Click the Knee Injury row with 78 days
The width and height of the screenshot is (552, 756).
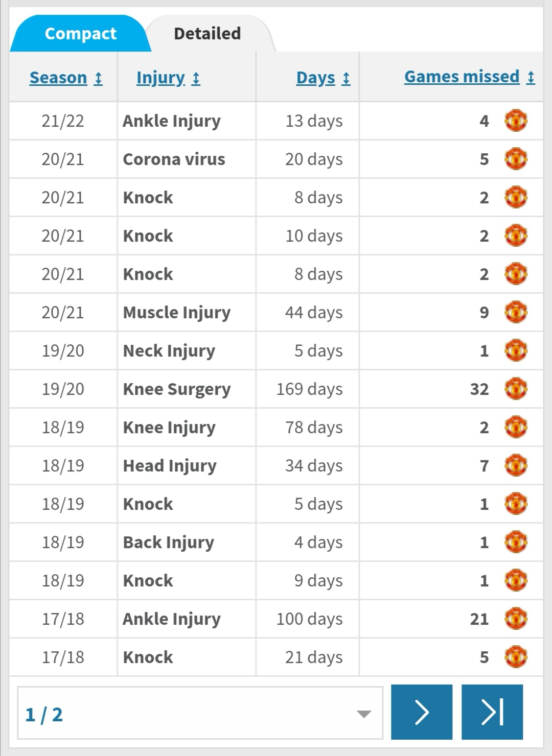(x=276, y=427)
